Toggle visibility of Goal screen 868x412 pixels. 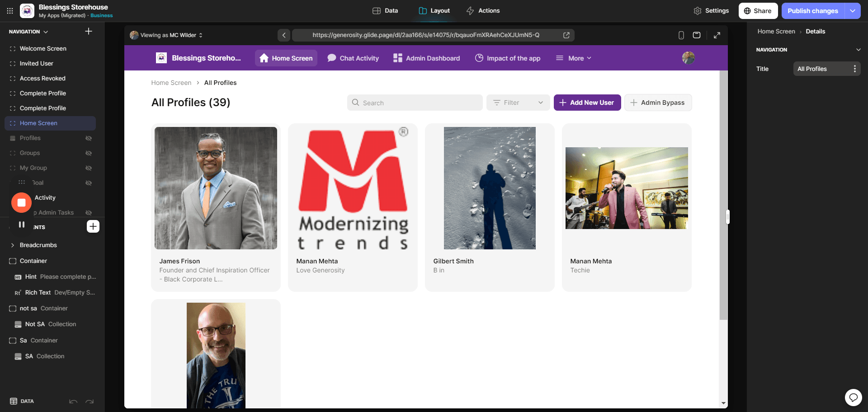89,183
